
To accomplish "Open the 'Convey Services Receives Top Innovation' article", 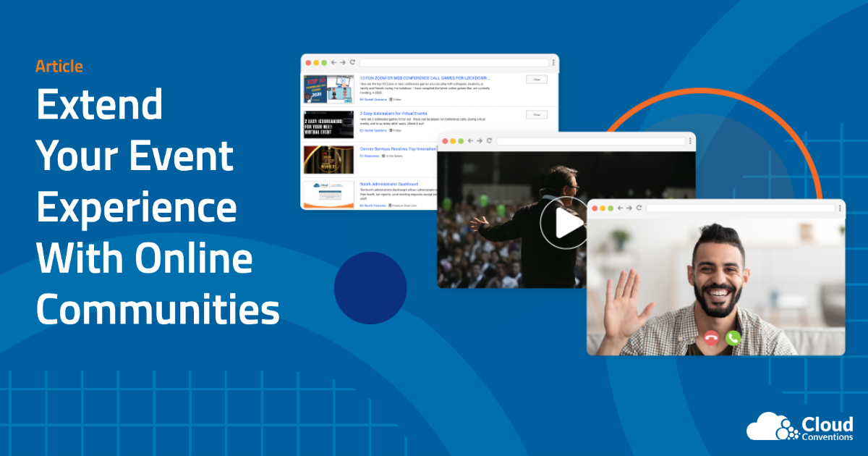I will click(398, 148).
